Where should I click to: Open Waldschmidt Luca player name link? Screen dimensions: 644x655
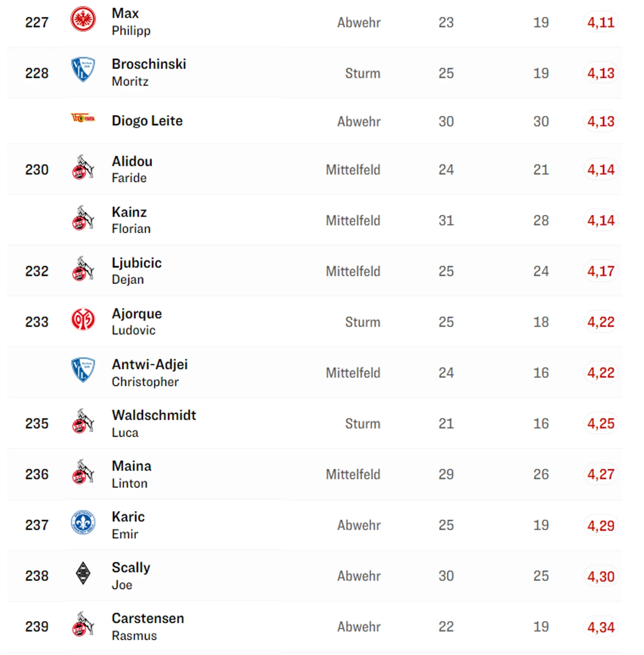pos(154,423)
